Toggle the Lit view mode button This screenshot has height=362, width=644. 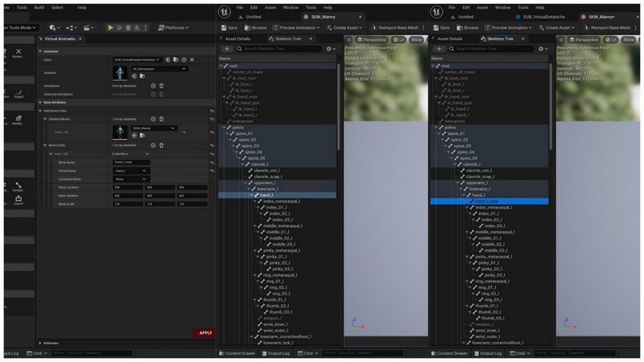397,39
